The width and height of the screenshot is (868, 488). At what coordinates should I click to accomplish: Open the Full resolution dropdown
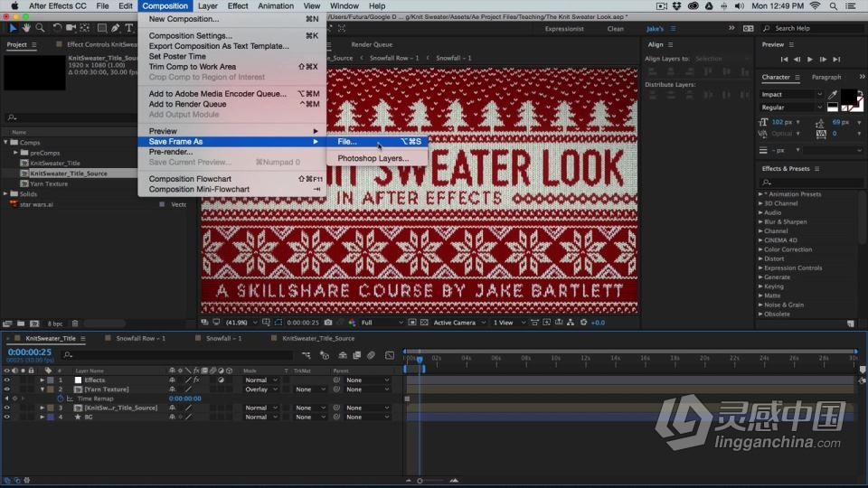coord(382,322)
